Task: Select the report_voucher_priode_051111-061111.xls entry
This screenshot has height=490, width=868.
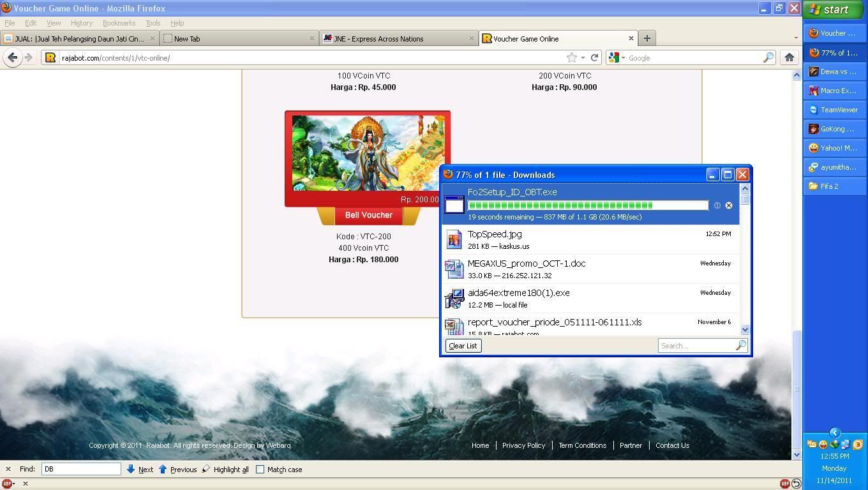Action: point(591,325)
